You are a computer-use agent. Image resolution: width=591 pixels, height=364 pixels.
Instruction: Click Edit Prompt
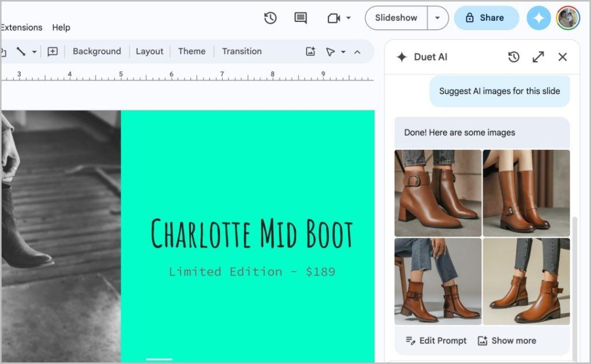coord(436,341)
